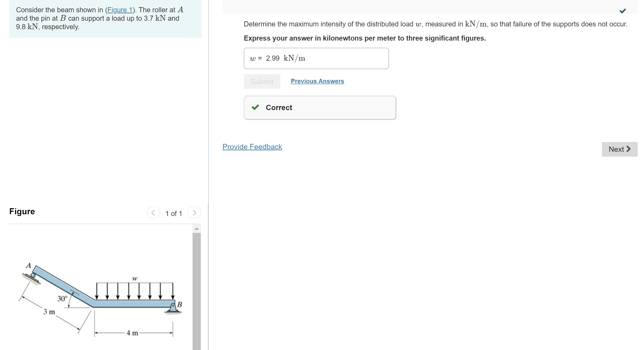Advance to the next figure page

click(195, 213)
